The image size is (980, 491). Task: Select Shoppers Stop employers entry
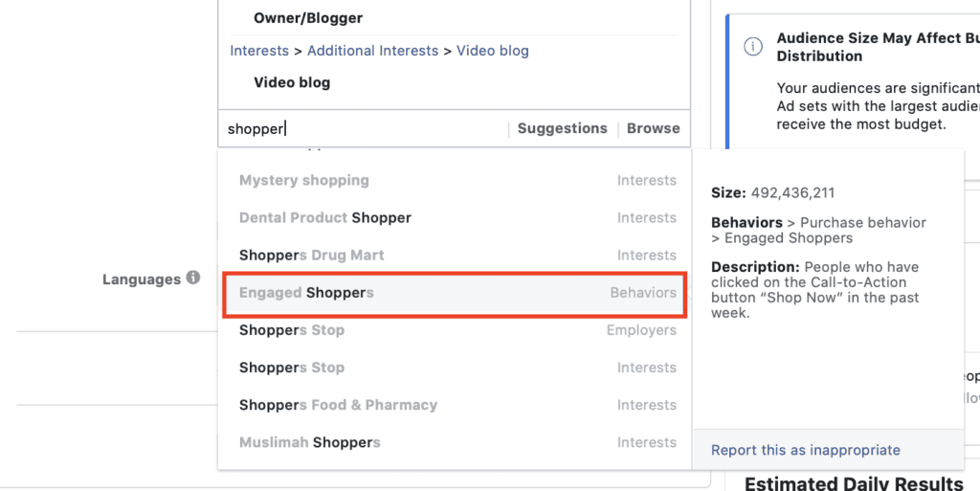455,330
